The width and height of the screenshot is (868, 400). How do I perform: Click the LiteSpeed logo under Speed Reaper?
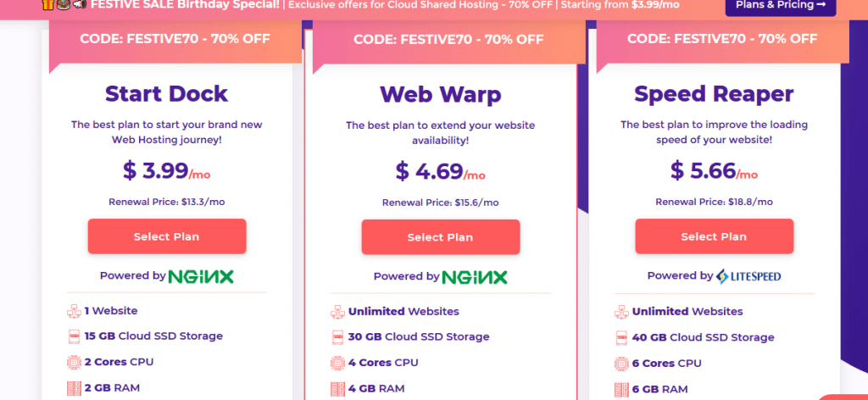pos(748,276)
